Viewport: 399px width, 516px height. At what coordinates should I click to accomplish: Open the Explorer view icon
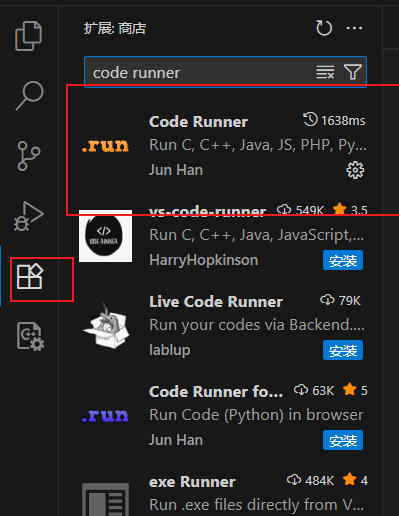tap(29, 36)
